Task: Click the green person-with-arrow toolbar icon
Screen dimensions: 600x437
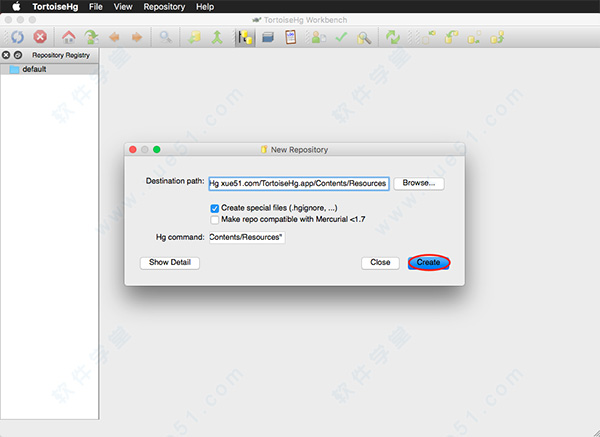Action: pos(91,37)
